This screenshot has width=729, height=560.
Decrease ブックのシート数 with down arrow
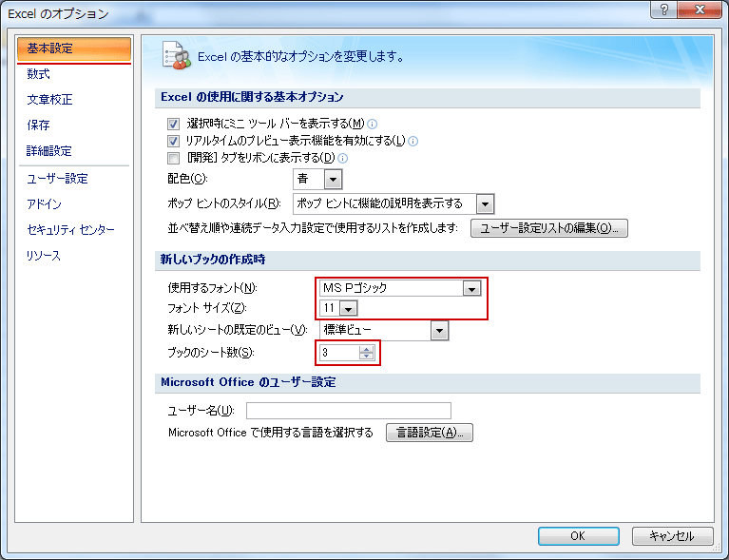coord(366,356)
